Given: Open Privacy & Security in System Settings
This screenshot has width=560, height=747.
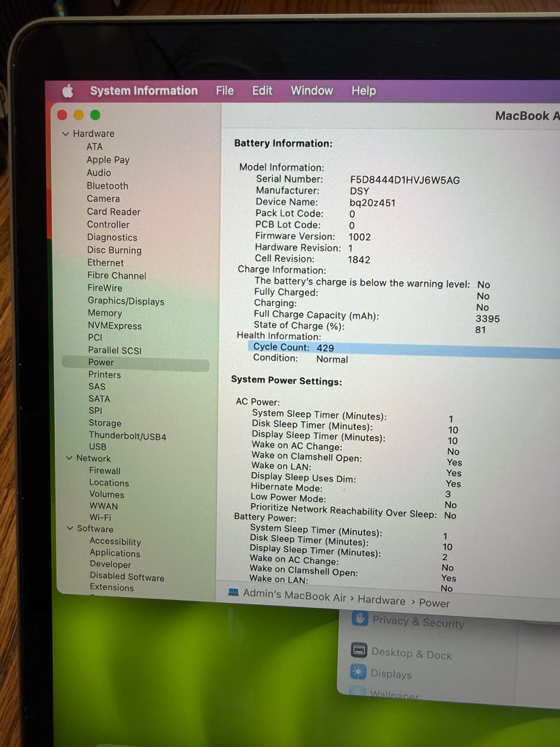Looking at the screenshot, I should coord(408,620).
